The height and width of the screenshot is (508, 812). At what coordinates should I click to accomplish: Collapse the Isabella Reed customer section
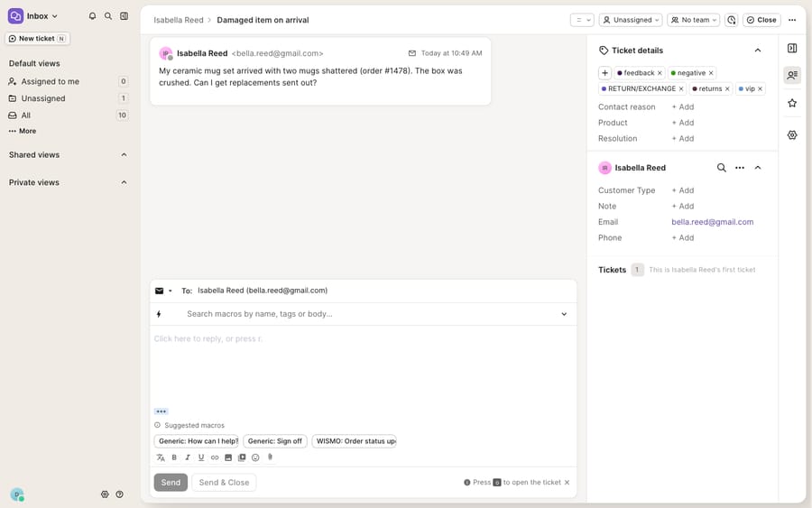pyautogui.click(x=758, y=168)
